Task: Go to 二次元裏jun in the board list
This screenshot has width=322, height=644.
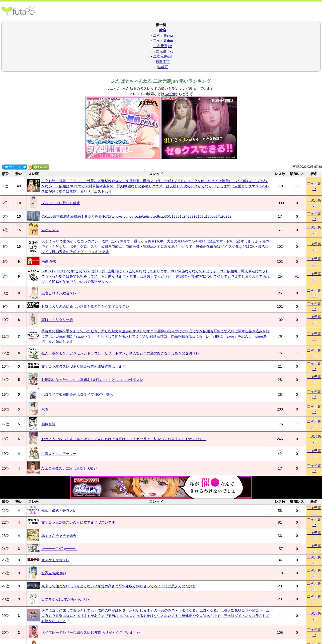Action: tap(163, 46)
